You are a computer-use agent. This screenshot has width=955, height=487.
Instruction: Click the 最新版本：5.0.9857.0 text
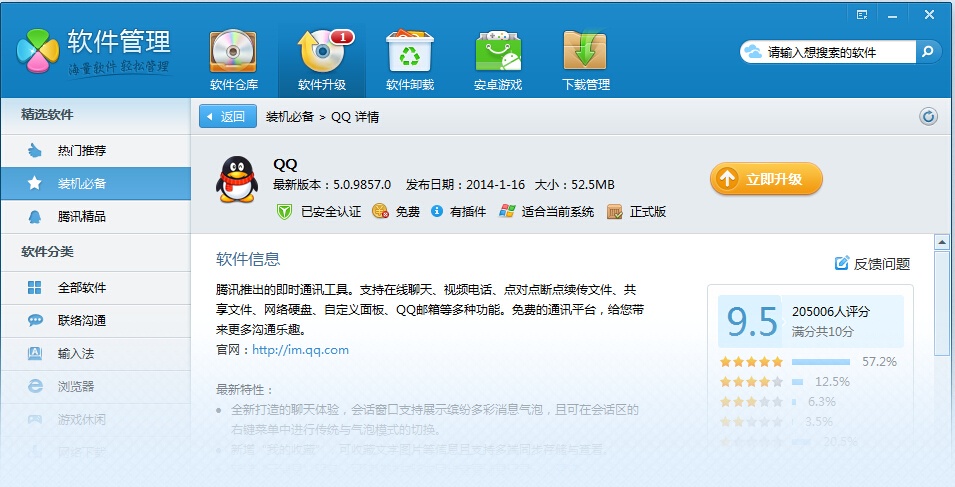(332, 184)
